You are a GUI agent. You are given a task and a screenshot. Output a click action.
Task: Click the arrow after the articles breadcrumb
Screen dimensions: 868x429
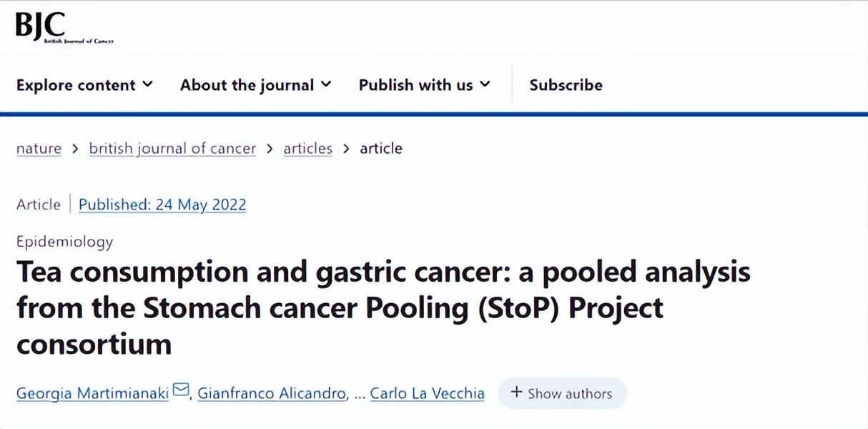(x=346, y=149)
